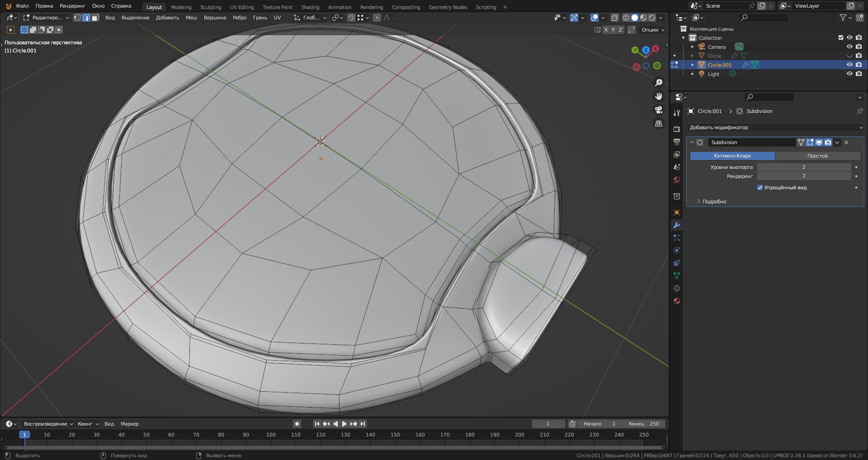This screenshot has height=460, width=868.
Task: Expand the Camera item in outliner
Action: [x=692, y=47]
